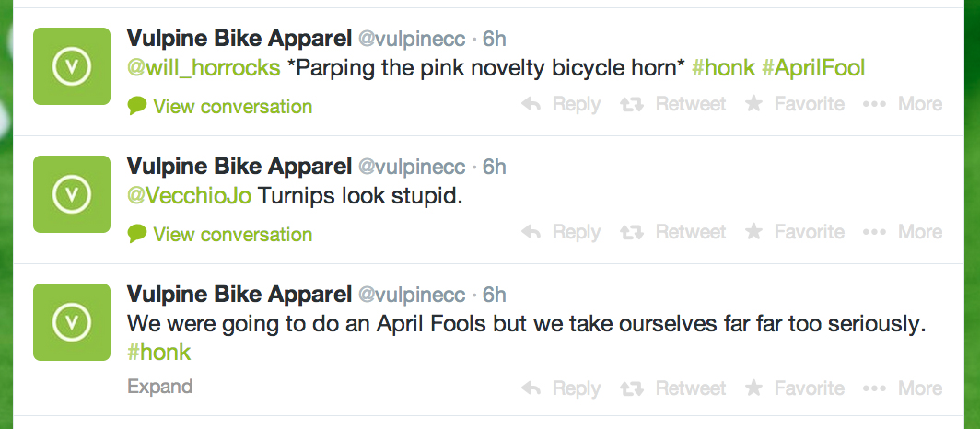Reply to the Turnips look stupid tweet
The height and width of the screenshot is (429, 980).
[561, 232]
